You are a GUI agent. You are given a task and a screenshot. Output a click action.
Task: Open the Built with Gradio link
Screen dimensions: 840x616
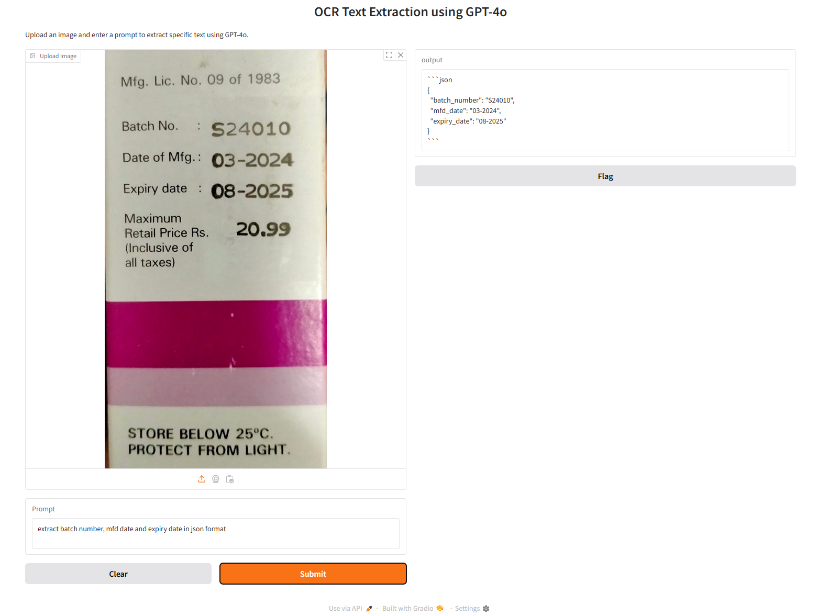407,608
